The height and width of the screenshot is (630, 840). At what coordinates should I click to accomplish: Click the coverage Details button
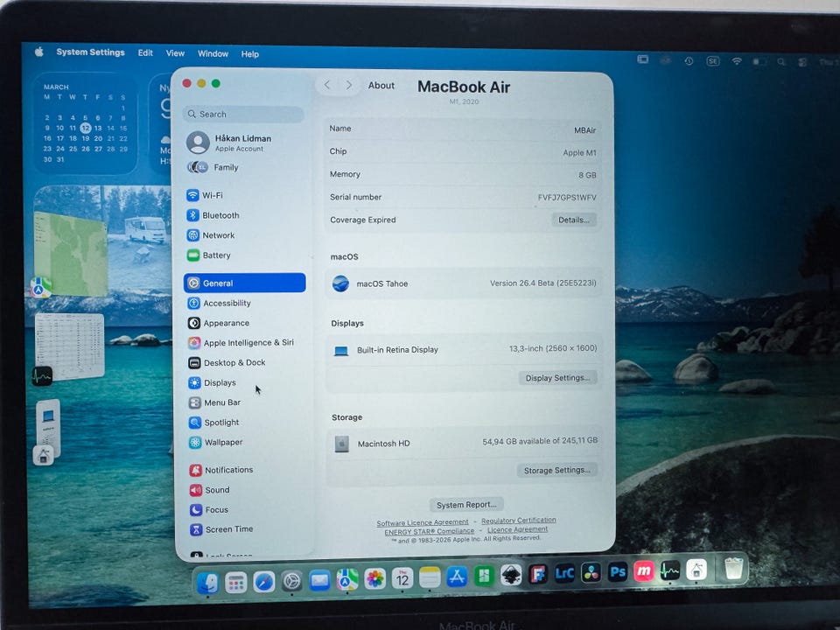click(574, 220)
